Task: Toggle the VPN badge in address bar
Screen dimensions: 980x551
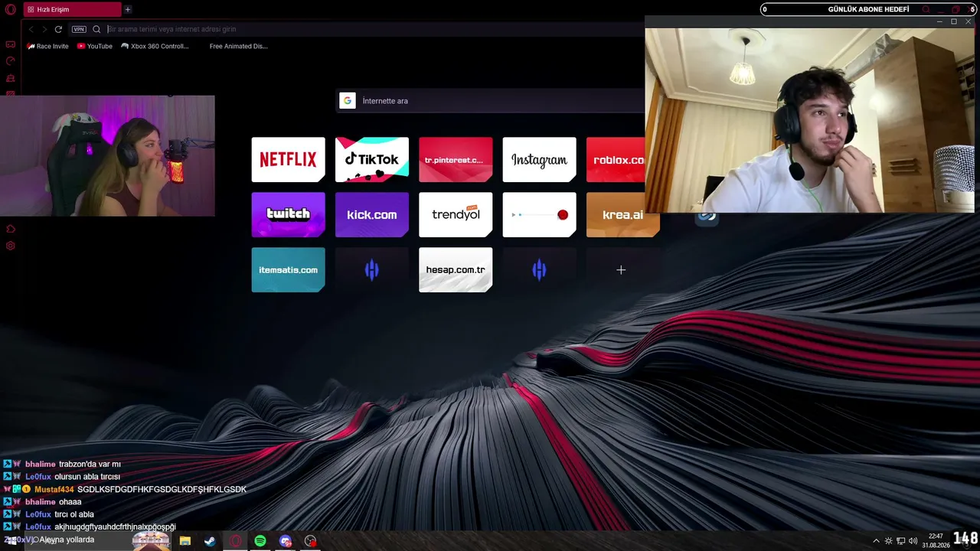Action: [79, 29]
